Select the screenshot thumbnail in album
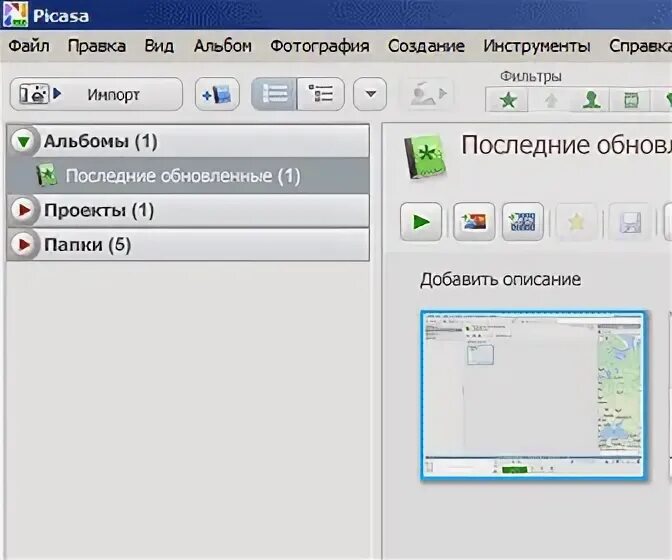Viewport: 672px width, 560px height. coord(533,394)
